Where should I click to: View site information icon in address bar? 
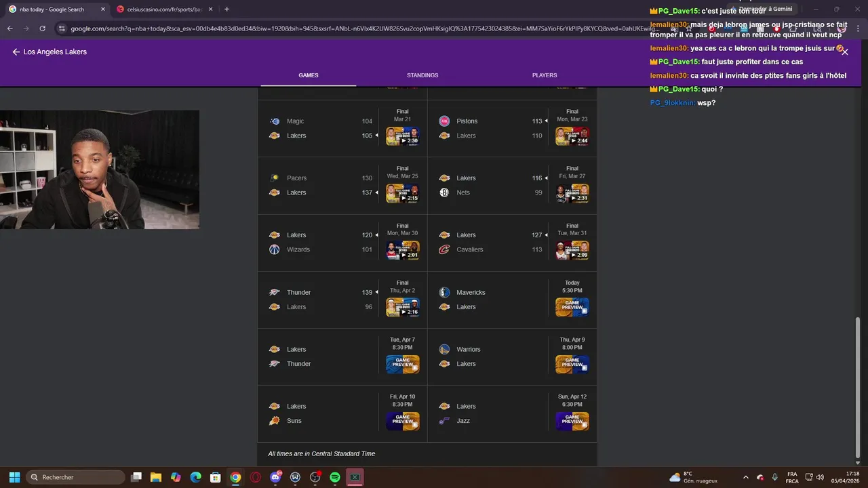62,28
